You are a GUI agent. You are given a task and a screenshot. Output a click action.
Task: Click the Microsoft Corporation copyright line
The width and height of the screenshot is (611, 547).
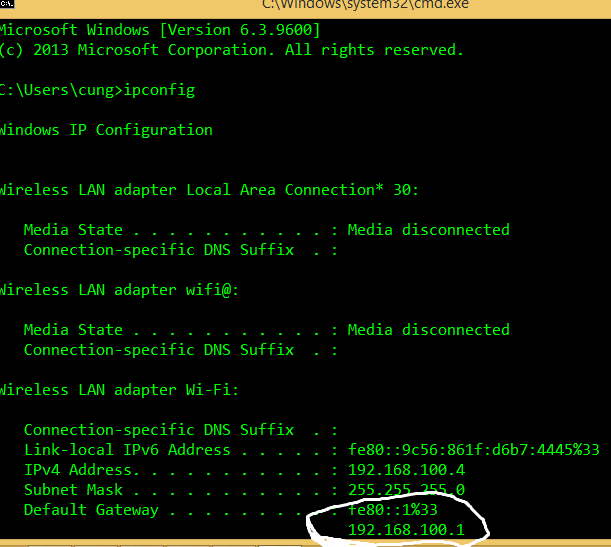click(231, 50)
